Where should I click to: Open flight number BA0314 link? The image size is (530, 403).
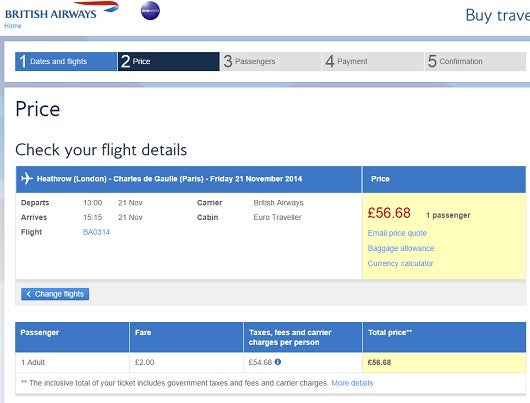click(96, 232)
